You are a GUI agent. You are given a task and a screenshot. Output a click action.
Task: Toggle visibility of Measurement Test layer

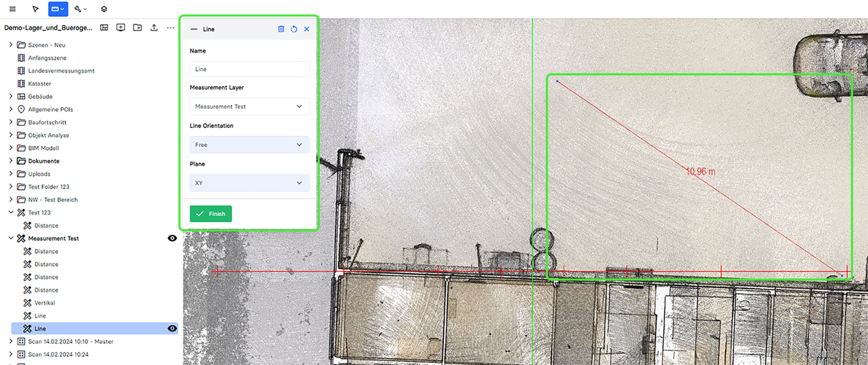(172, 238)
